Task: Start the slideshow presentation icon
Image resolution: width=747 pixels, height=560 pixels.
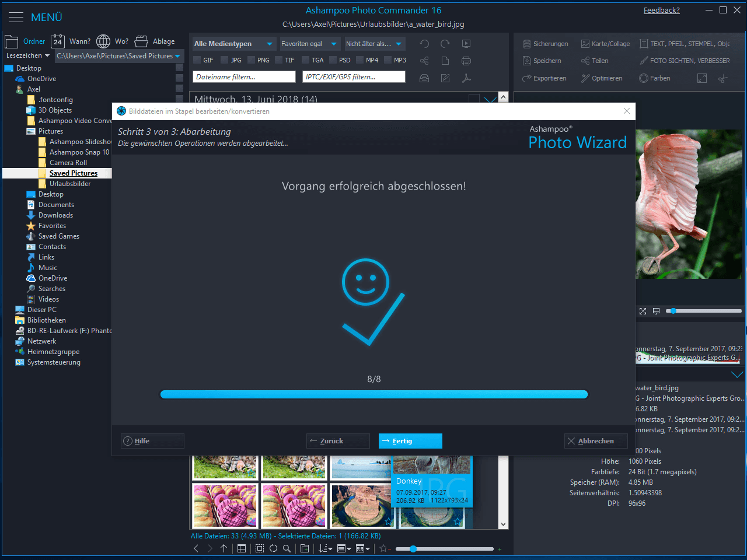Action: (466, 44)
